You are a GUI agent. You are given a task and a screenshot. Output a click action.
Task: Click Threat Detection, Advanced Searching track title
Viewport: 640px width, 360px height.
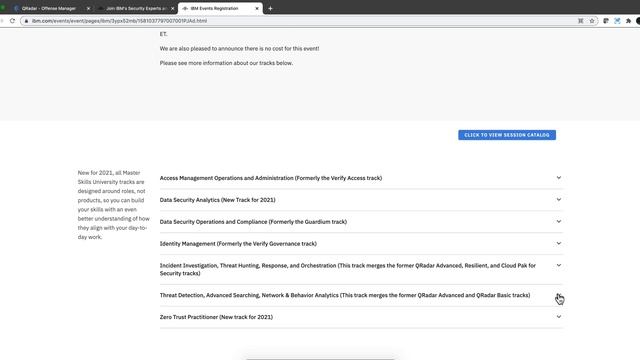345,295
